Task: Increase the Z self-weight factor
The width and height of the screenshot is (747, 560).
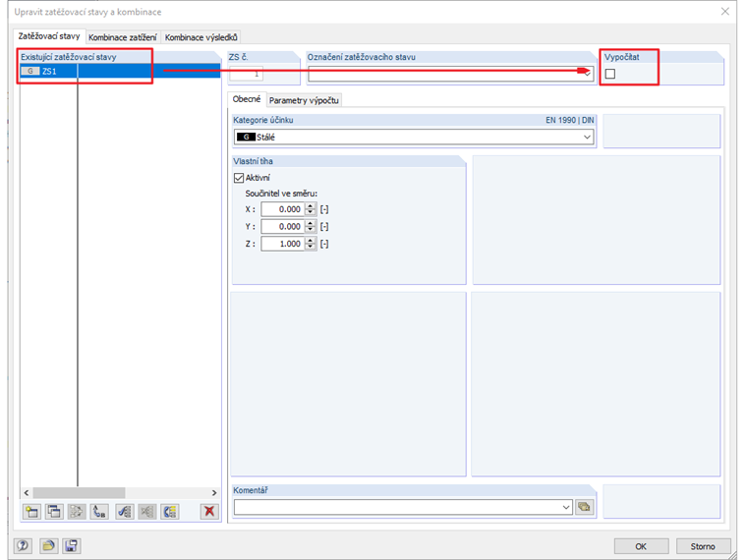Action: pos(311,240)
